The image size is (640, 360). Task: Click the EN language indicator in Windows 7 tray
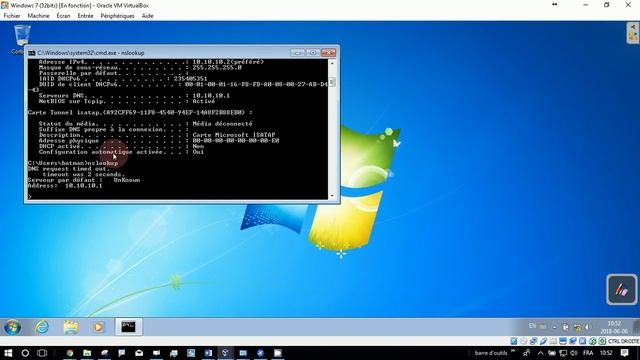[x=532, y=326]
